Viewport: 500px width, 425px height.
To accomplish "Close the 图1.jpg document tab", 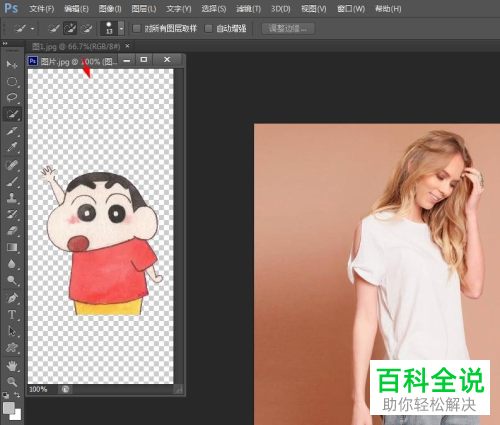I will (127, 46).
